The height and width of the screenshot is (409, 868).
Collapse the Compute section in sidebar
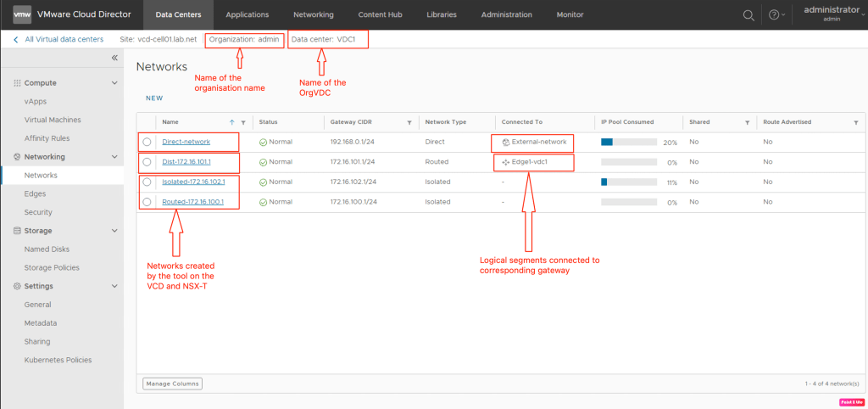114,83
